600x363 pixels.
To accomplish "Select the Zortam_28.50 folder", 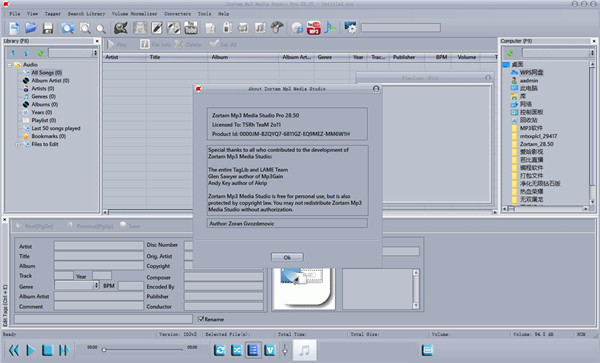I will (536, 144).
